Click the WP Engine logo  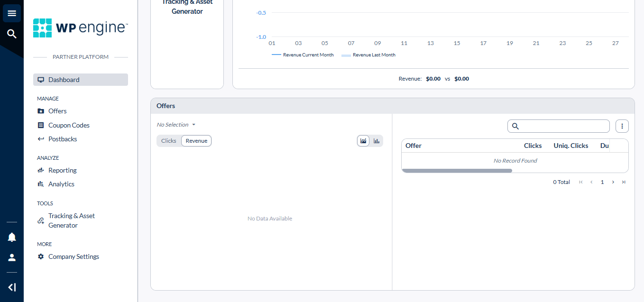[81, 28]
